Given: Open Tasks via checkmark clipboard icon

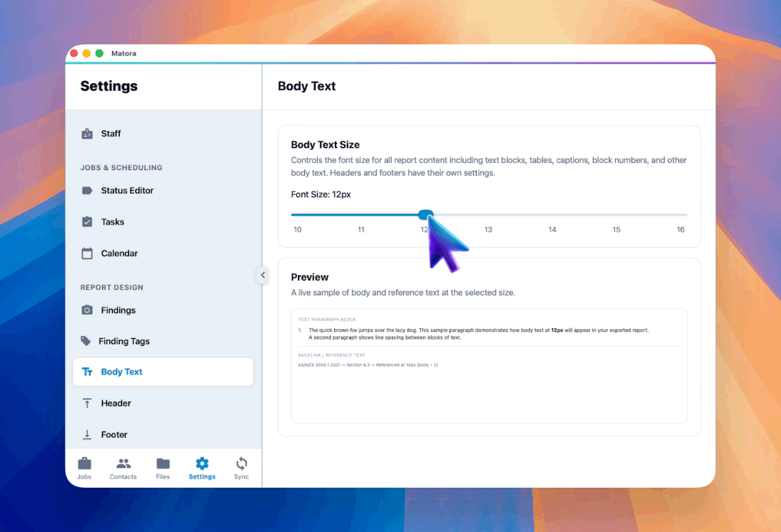Looking at the screenshot, I should pyautogui.click(x=87, y=222).
